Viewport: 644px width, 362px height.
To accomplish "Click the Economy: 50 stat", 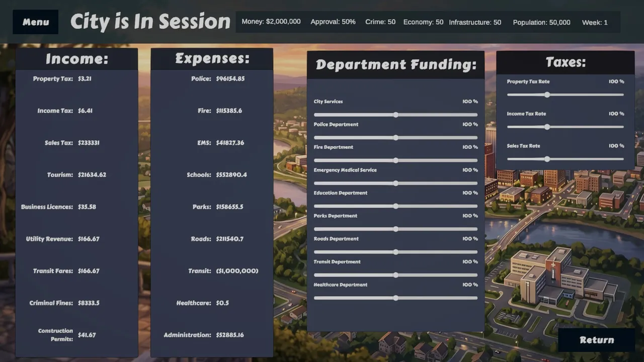I will click(423, 22).
